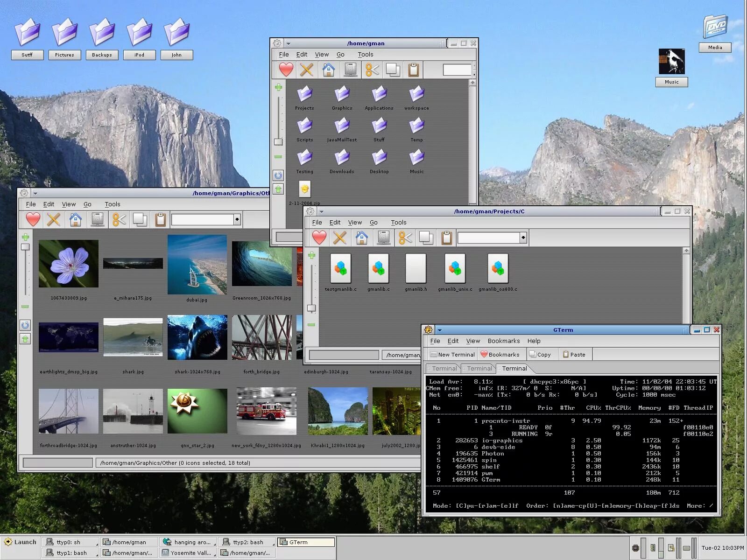Click the Paste button in GTerm toolbar

(574, 355)
